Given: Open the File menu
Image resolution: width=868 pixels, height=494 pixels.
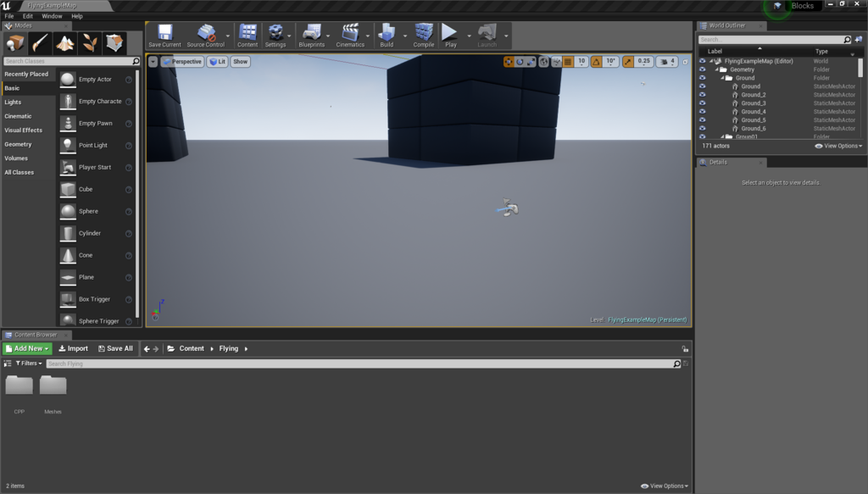Looking at the screenshot, I should click(x=9, y=16).
